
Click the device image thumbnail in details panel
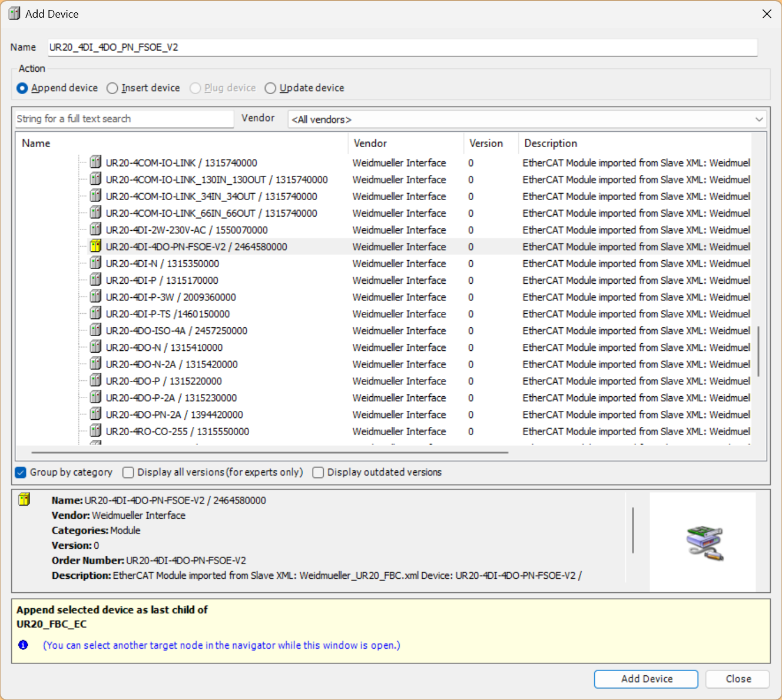704,543
